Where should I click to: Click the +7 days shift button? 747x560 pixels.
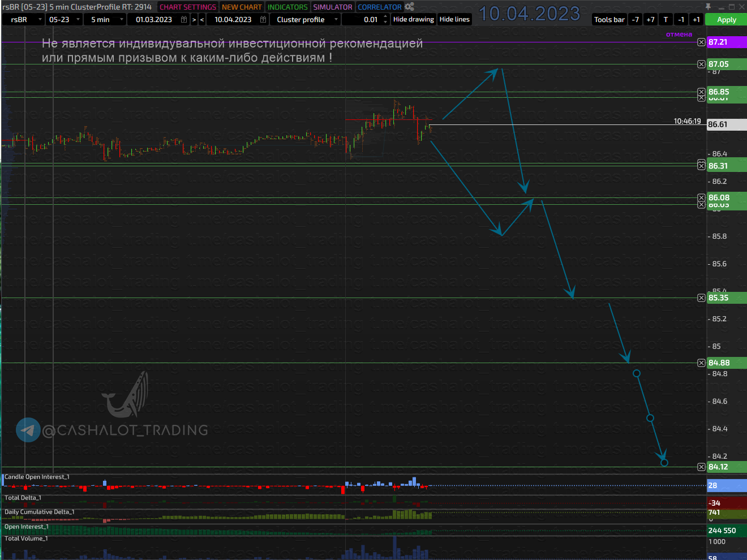coord(650,19)
